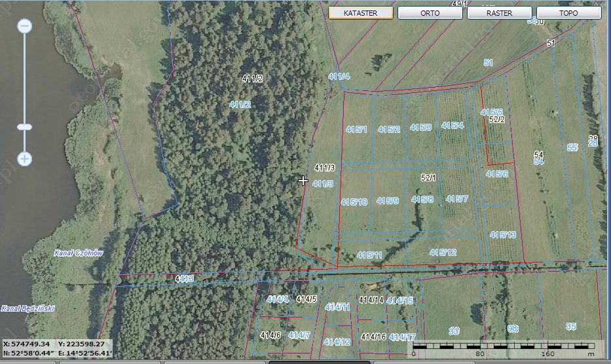This screenshot has height=364, width=611.
Task: Click the zoom slider handle
Action: click(x=25, y=127)
